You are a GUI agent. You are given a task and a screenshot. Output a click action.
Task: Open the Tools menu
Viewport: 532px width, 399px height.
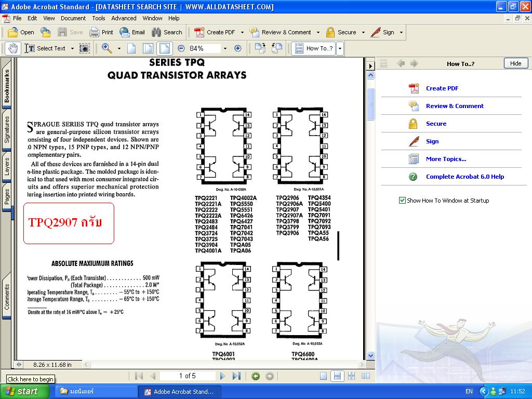[98, 18]
